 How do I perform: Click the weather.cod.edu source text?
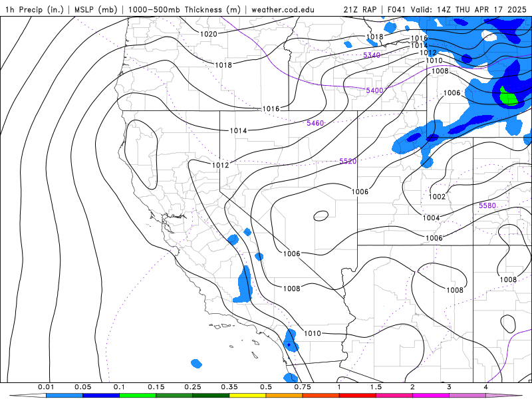[x=283, y=9]
